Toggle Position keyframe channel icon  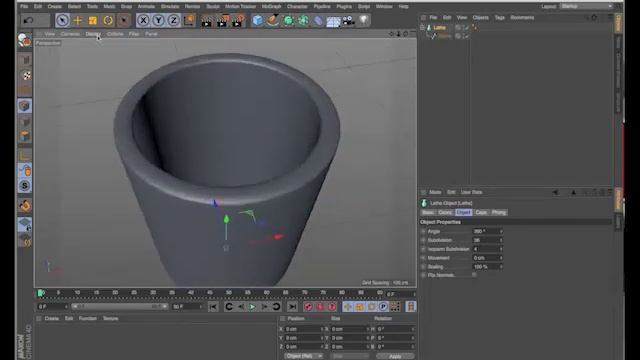(347, 307)
